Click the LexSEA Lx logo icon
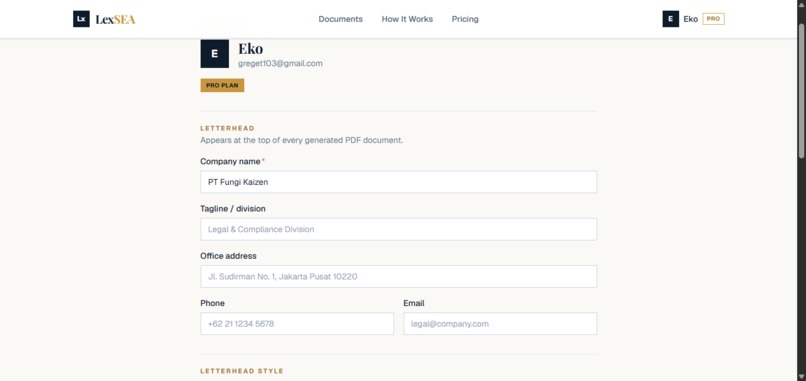Image resolution: width=806 pixels, height=381 pixels. pos(81,19)
